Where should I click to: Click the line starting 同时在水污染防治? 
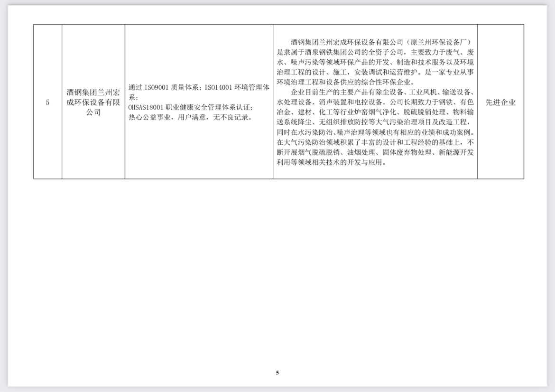pos(375,132)
